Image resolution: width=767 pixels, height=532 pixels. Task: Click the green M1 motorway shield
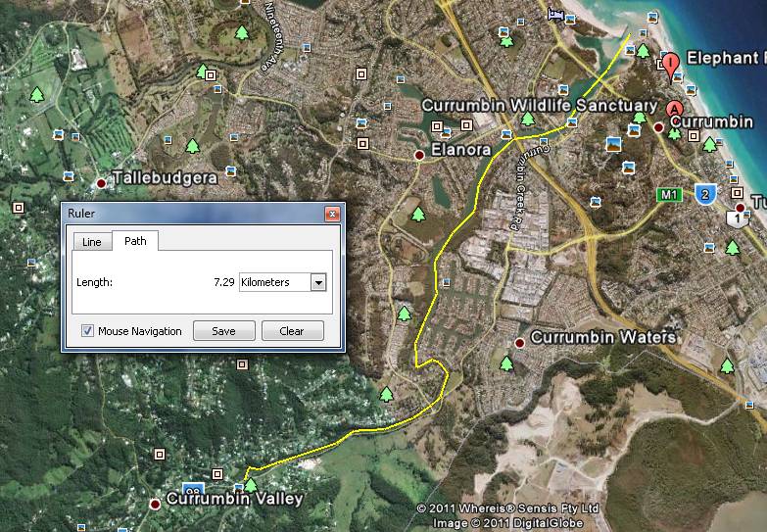[x=669, y=195]
